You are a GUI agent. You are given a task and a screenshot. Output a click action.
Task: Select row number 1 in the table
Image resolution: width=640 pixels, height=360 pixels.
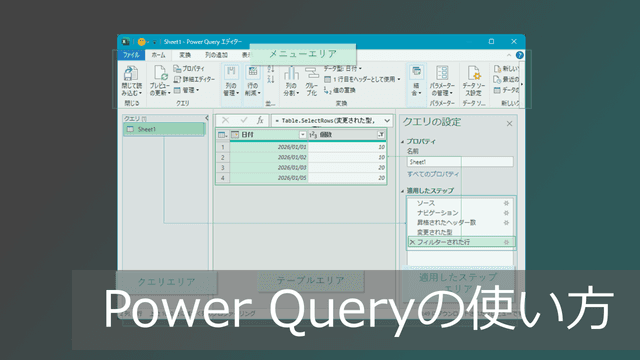pos(223,147)
